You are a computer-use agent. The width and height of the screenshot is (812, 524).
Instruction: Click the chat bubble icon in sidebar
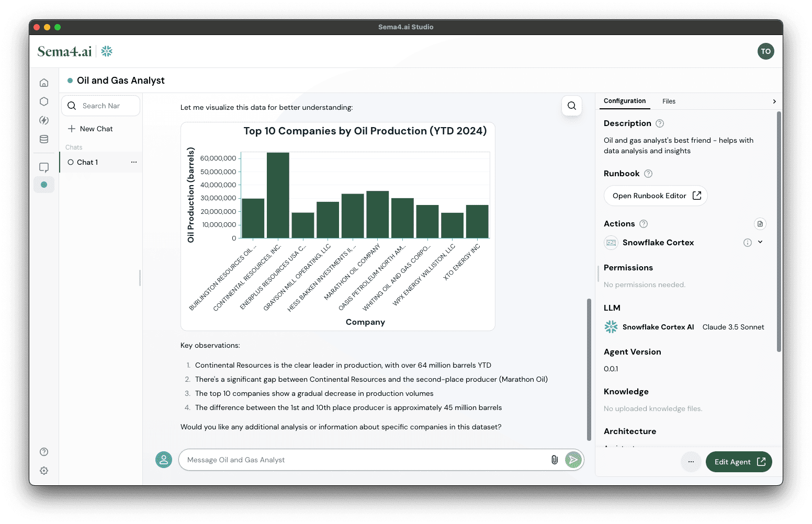point(44,167)
